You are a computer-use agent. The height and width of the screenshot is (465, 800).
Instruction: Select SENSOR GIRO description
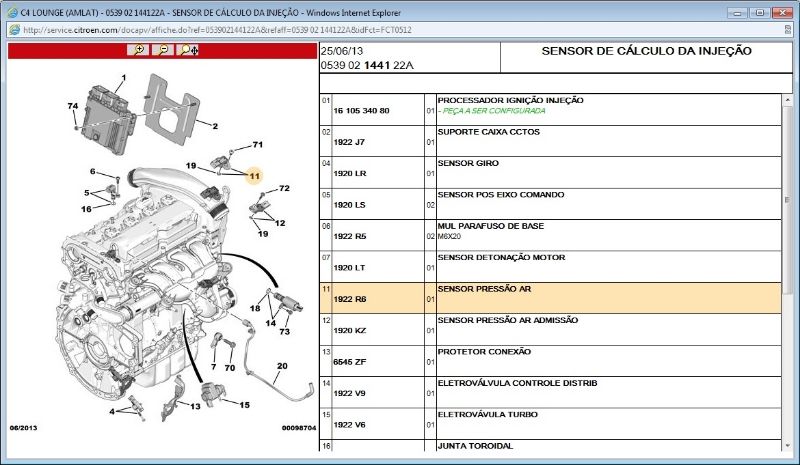[468, 163]
